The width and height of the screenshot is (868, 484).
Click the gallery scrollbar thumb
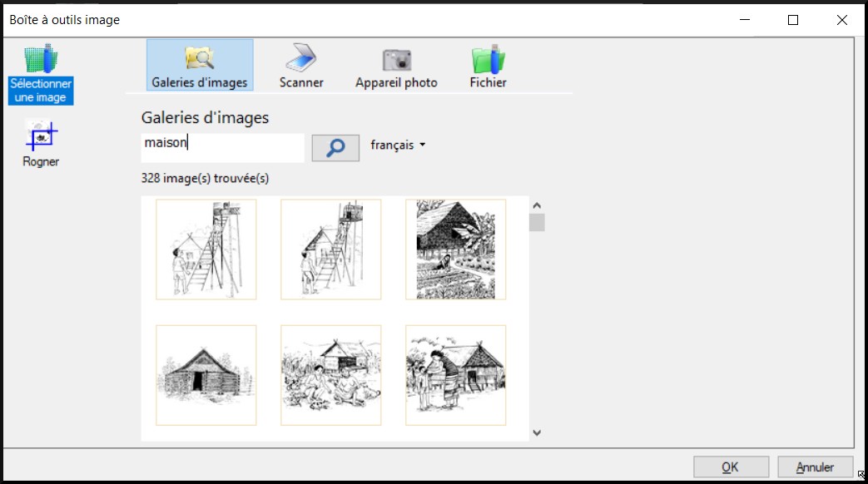537,222
